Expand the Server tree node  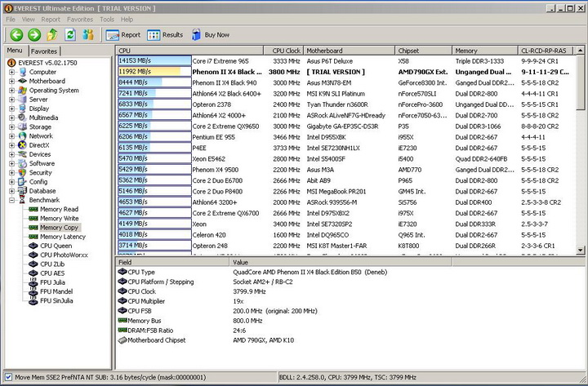[11, 100]
